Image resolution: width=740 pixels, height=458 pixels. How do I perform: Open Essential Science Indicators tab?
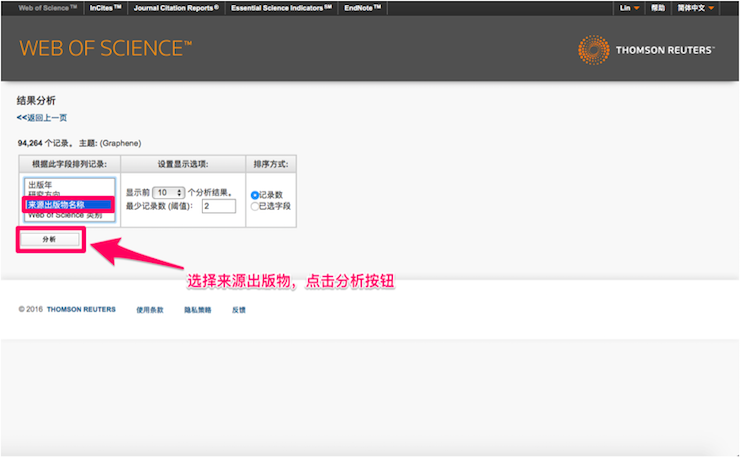click(x=281, y=8)
